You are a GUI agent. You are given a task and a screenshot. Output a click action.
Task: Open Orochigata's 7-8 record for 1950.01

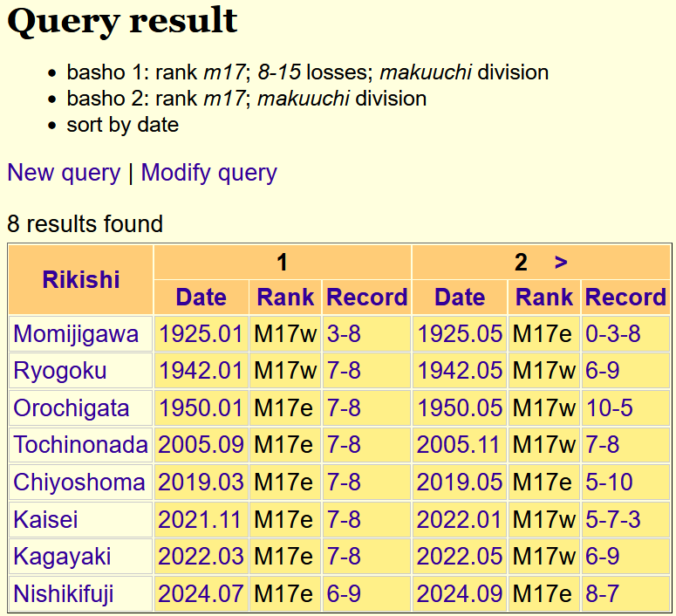pyautogui.click(x=344, y=408)
